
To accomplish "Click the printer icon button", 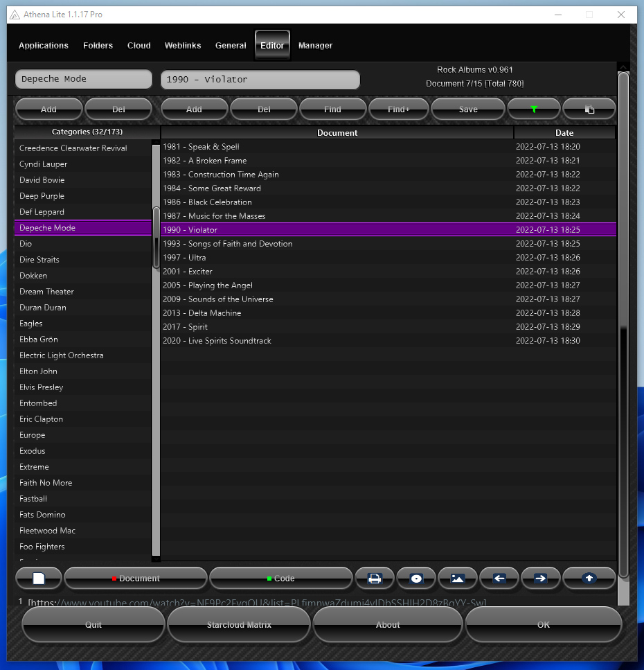I will tap(375, 578).
